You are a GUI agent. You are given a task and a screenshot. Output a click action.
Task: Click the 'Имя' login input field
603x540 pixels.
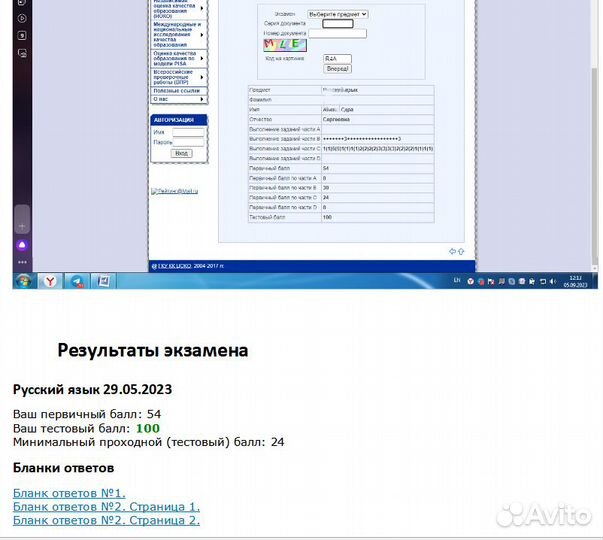(188, 133)
